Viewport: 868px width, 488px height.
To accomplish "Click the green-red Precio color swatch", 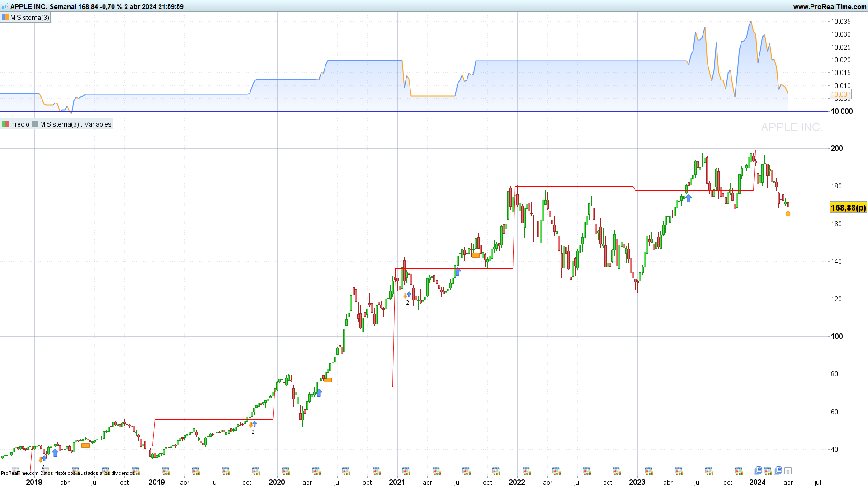I will pos(5,124).
